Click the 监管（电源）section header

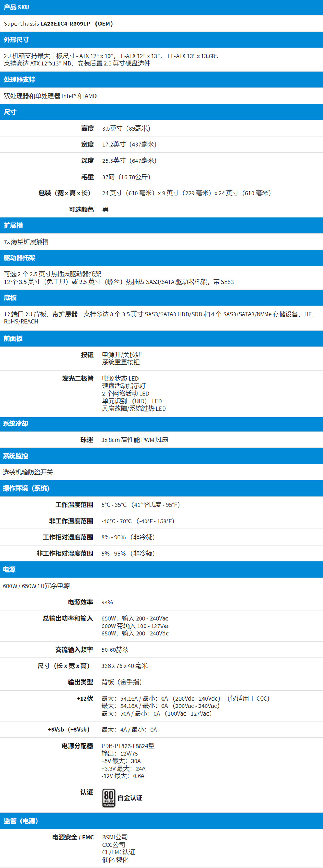point(21,821)
